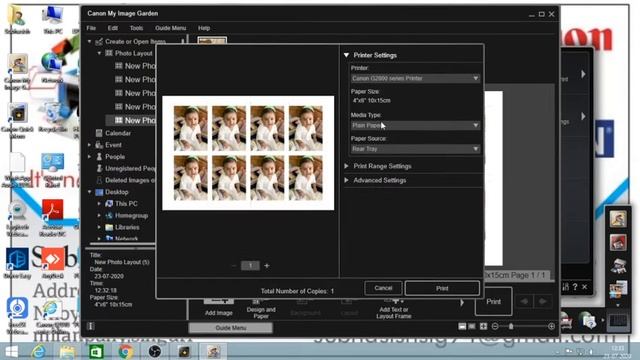Expand Advanced Settings section
Viewport: 640px width, 360px height.
click(x=347, y=180)
